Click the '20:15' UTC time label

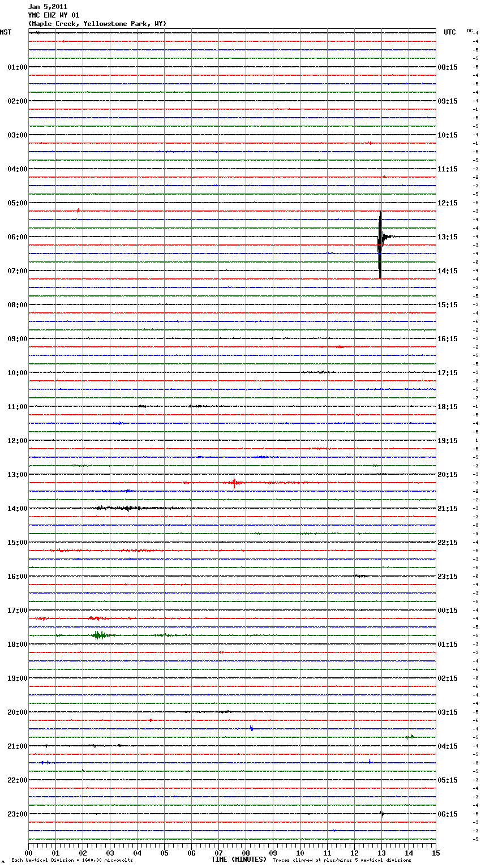[448, 475]
